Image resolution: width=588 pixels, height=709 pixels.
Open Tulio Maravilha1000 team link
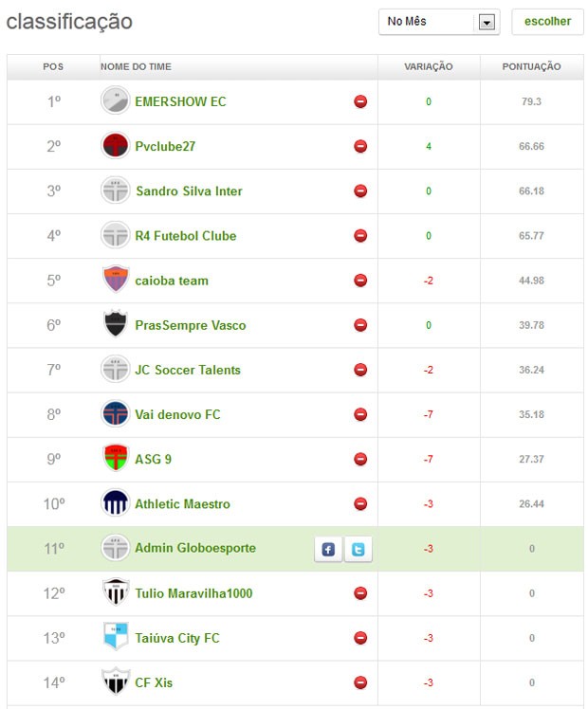pyautogui.click(x=193, y=593)
